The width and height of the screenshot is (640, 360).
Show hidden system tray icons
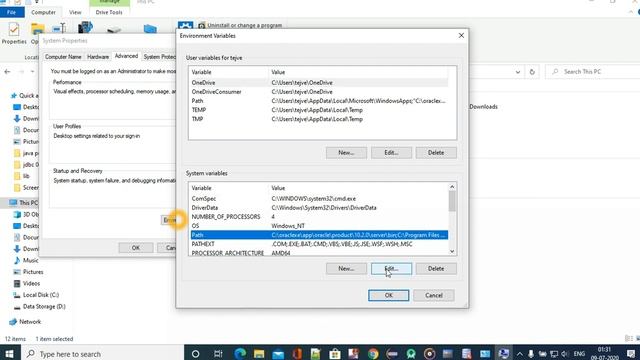[x=519, y=354]
